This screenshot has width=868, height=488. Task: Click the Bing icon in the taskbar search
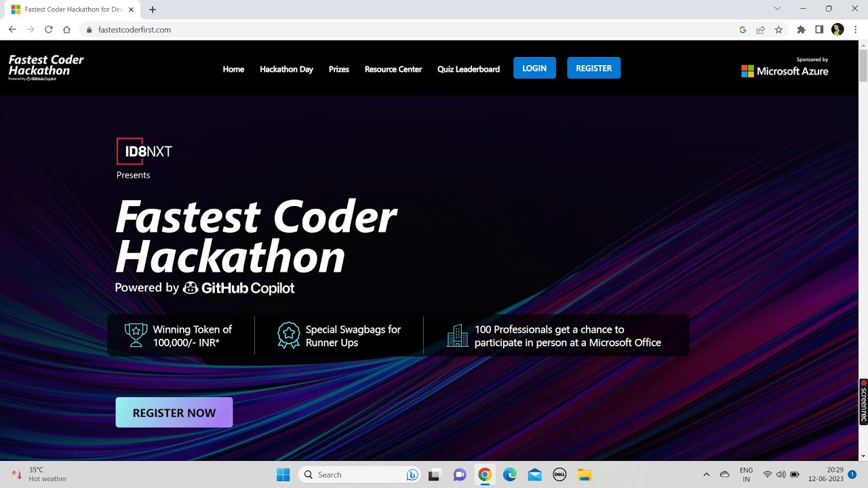pos(412,474)
